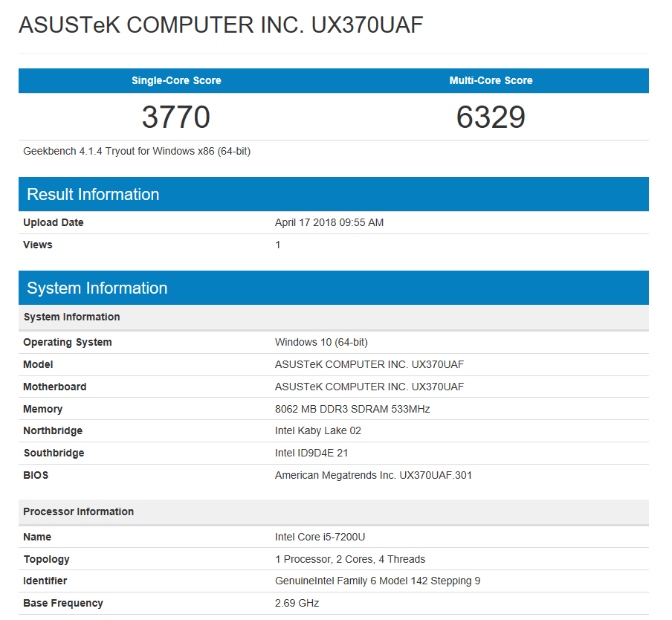672x620 pixels.
Task: Select the Processor Information subheading
Action: click(x=79, y=512)
